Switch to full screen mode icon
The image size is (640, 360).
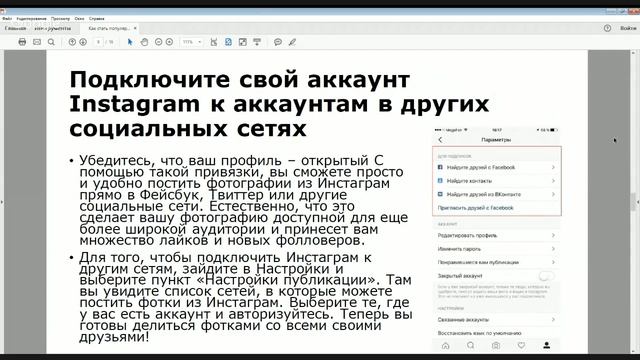click(242, 42)
